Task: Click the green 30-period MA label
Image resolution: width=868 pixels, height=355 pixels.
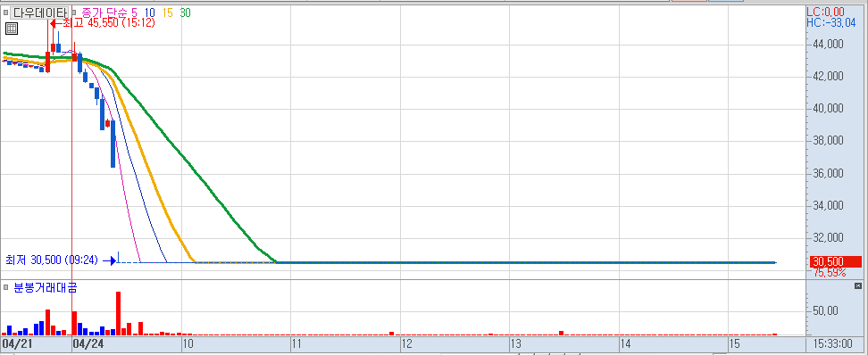Action: click(x=186, y=12)
